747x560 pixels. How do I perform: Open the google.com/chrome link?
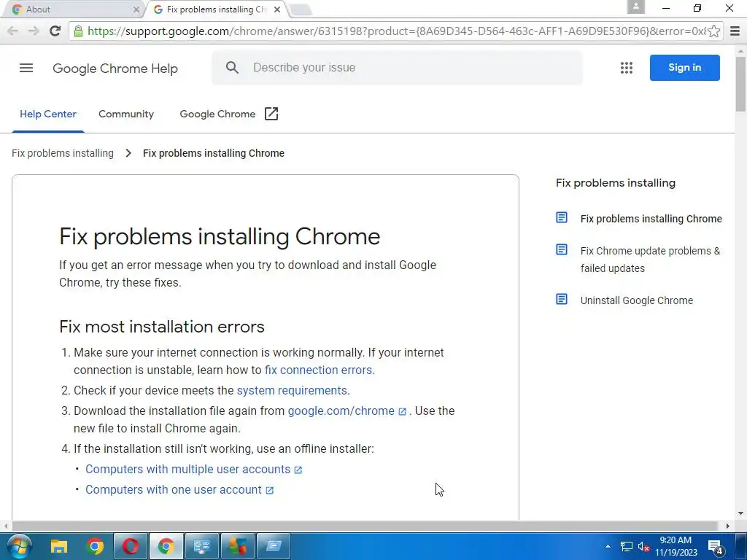[x=341, y=411]
